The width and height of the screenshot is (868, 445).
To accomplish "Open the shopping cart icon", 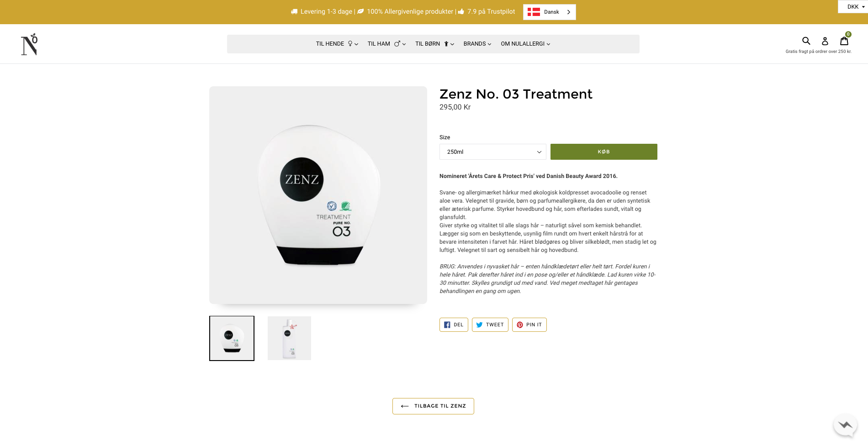I will pos(844,41).
